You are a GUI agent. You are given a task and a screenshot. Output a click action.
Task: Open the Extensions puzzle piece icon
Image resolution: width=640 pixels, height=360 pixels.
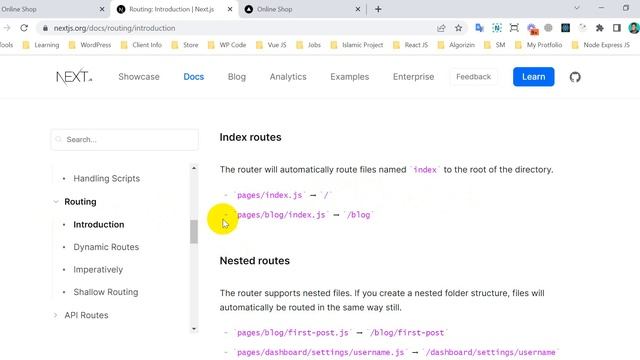[x=600, y=28]
